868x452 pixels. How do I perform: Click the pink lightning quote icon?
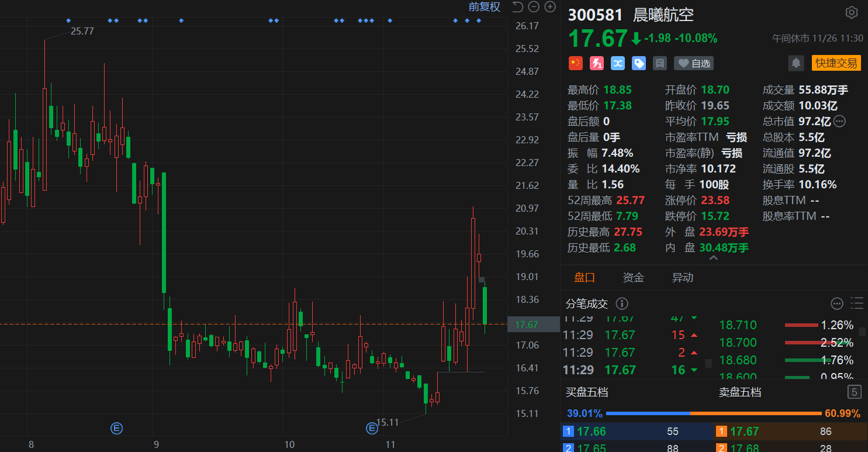click(x=596, y=63)
